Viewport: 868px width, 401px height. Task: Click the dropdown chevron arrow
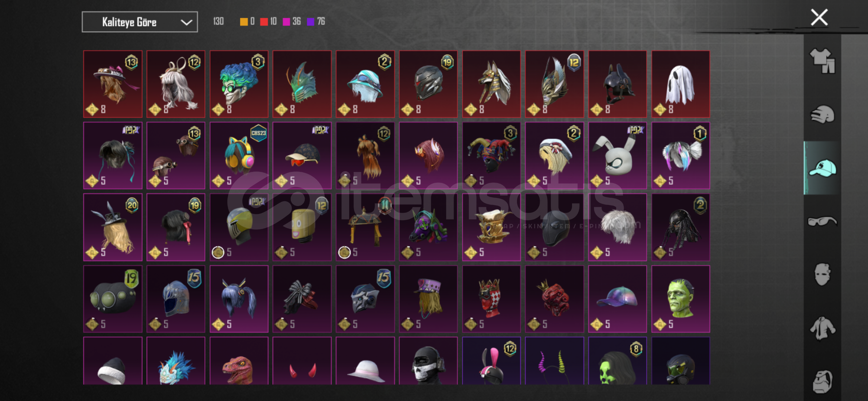tap(186, 22)
